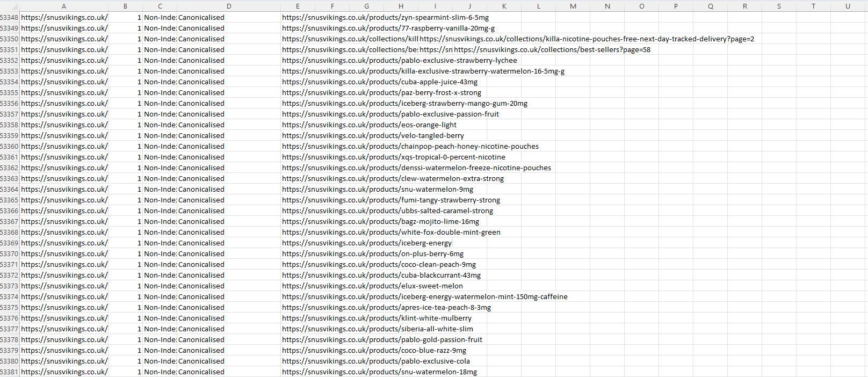The height and width of the screenshot is (377, 868).
Task: Click the killa-nicotine-pouches page=2 URL text
Action: pyautogui.click(x=587, y=39)
